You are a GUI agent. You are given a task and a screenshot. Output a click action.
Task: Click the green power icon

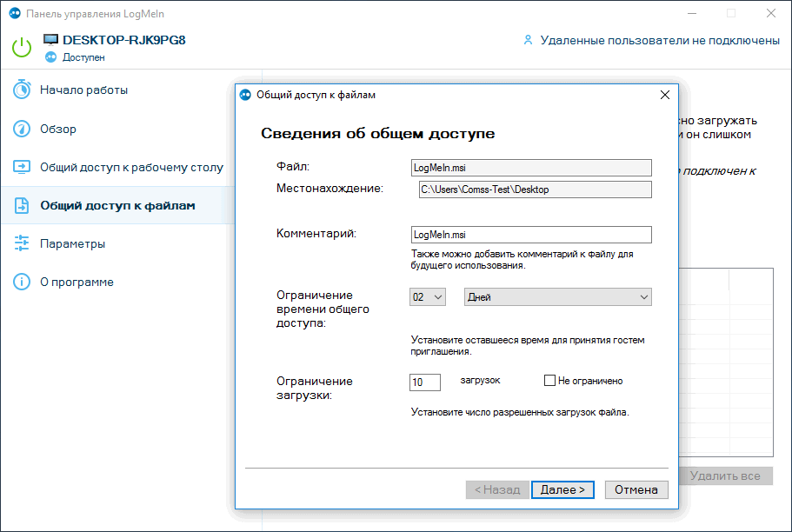pyautogui.click(x=22, y=48)
